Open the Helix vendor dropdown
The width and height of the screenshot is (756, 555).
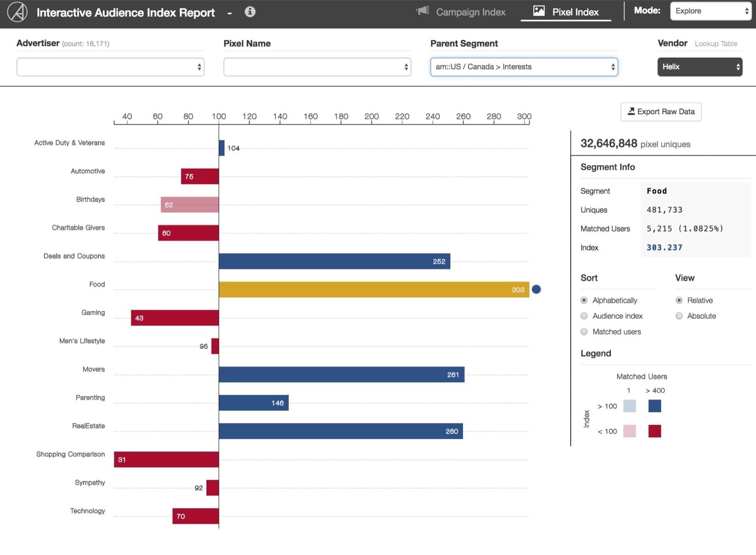point(699,67)
